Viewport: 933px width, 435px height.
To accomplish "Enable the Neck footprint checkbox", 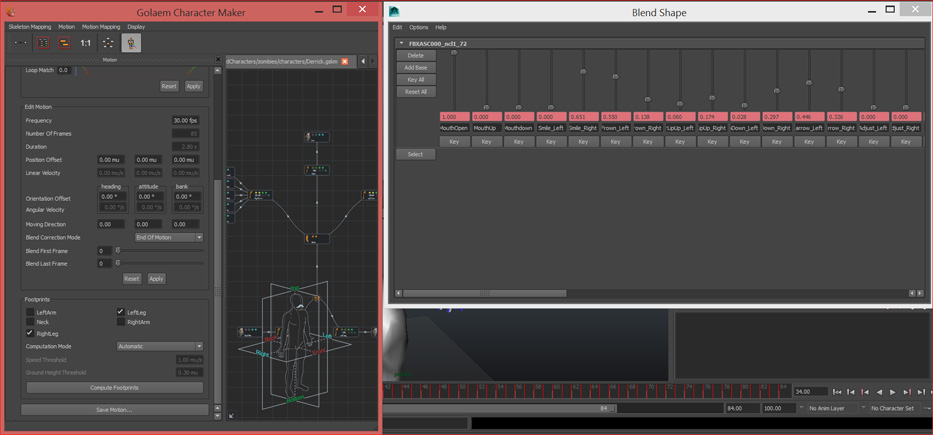I will [x=30, y=322].
